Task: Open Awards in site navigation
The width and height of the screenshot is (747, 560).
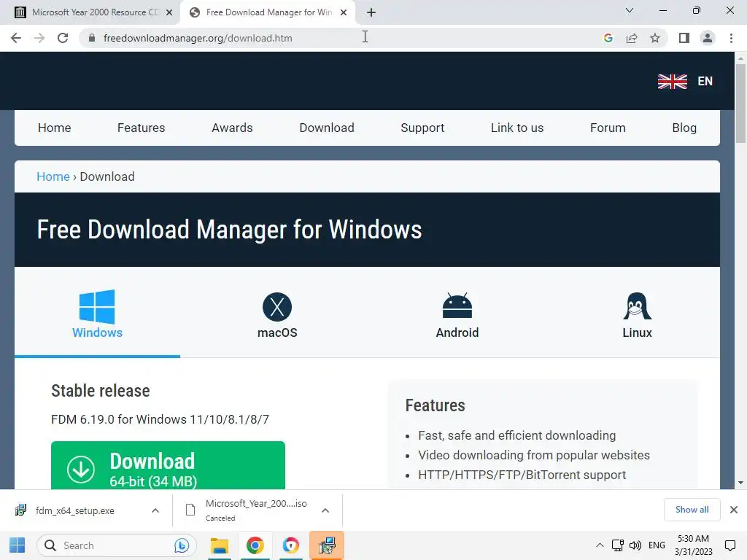Action: pyautogui.click(x=232, y=128)
